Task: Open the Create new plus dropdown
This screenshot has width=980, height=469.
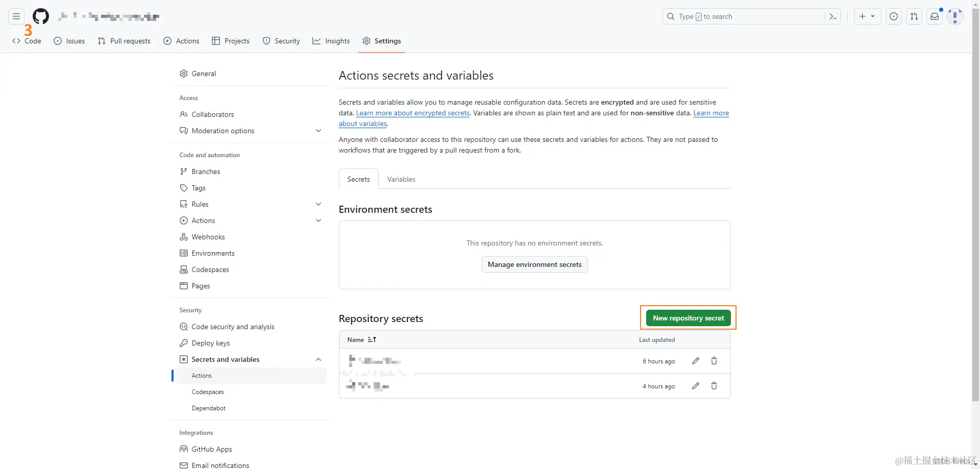Action: coord(867,16)
